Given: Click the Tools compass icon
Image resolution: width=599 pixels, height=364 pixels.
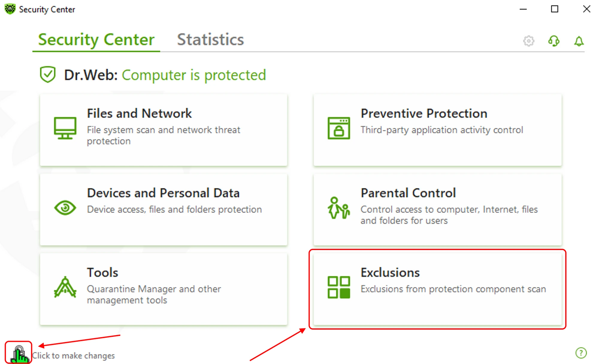Looking at the screenshot, I should [65, 287].
